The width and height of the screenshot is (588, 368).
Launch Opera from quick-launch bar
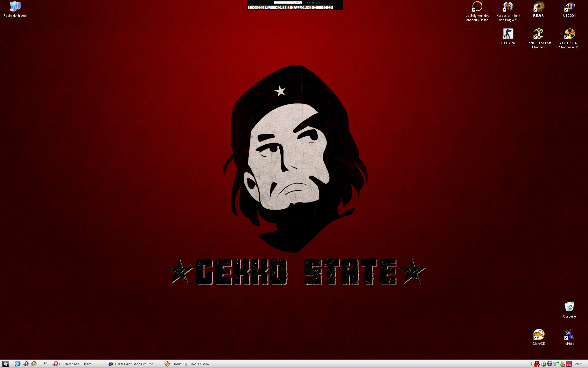point(26,364)
